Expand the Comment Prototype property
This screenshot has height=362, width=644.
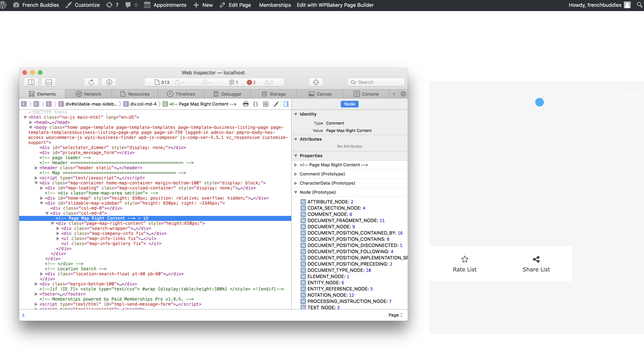[296, 174]
